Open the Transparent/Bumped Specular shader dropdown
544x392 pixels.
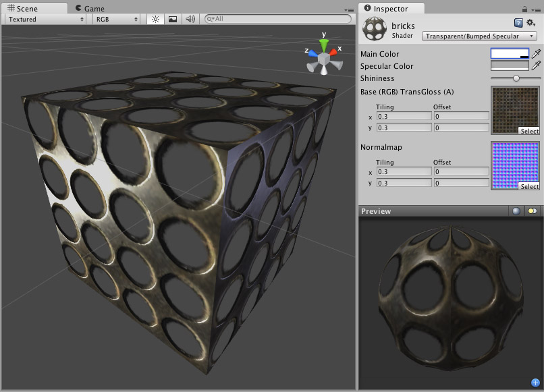[479, 35]
